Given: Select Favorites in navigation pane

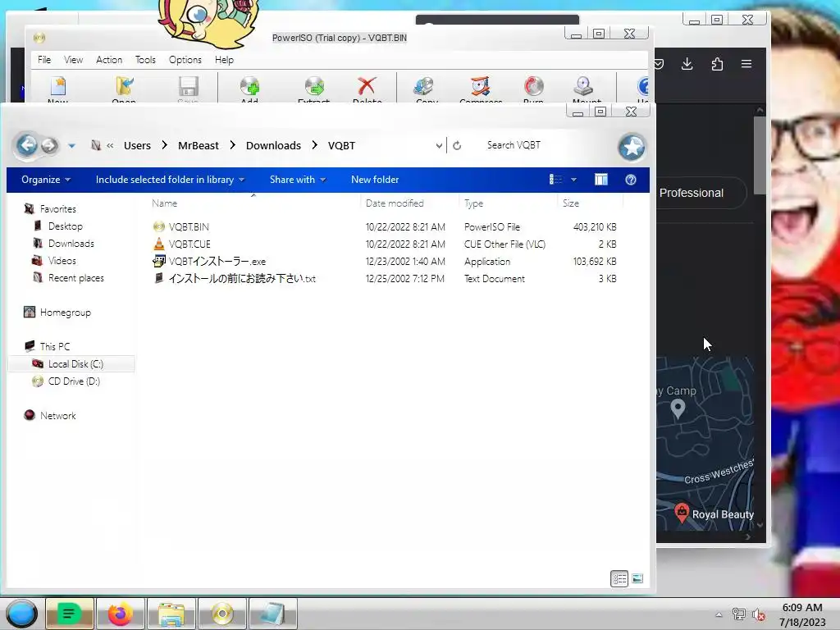Looking at the screenshot, I should tap(58, 209).
